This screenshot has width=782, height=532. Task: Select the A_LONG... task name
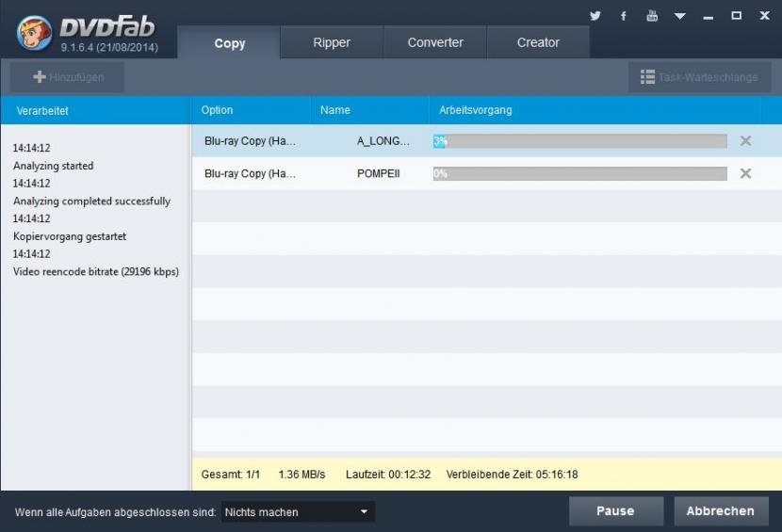[383, 141]
